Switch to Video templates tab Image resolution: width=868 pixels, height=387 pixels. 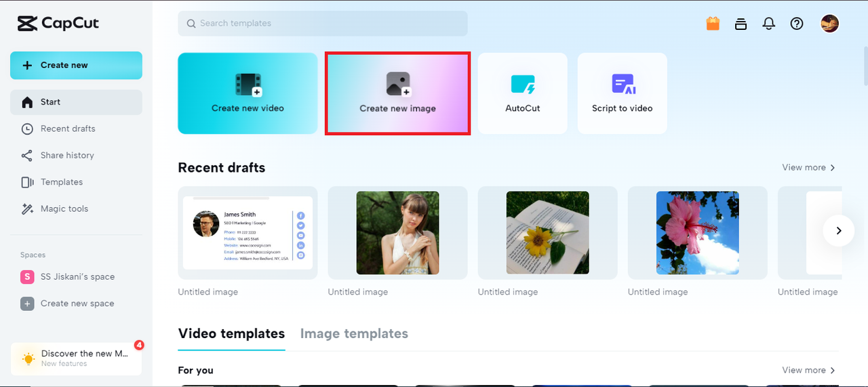[x=231, y=333]
